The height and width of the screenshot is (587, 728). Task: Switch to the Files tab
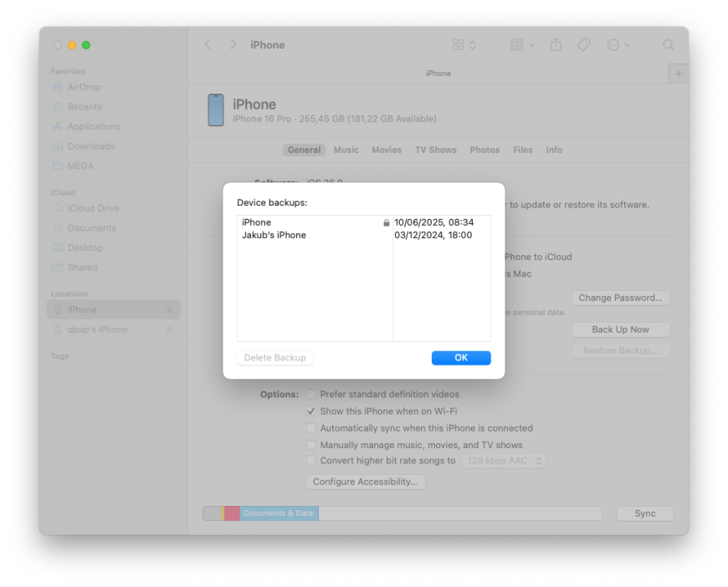[x=522, y=150]
